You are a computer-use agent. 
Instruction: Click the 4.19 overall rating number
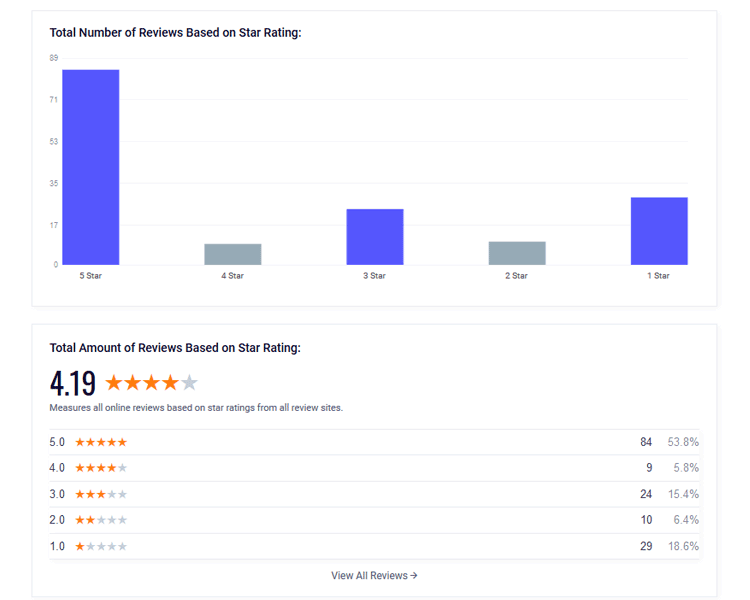(x=73, y=383)
